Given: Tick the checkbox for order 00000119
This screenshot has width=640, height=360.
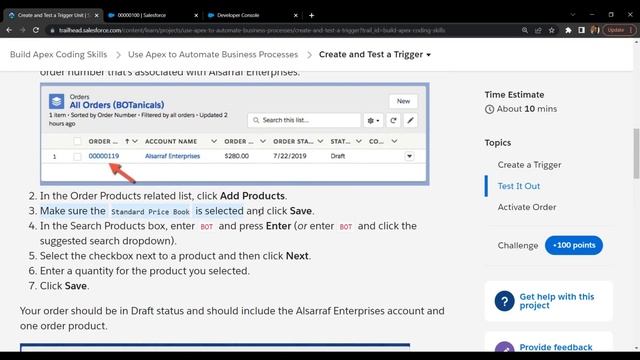Looking at the screenshot, I should pyautogui.click(x=77, y=156).
